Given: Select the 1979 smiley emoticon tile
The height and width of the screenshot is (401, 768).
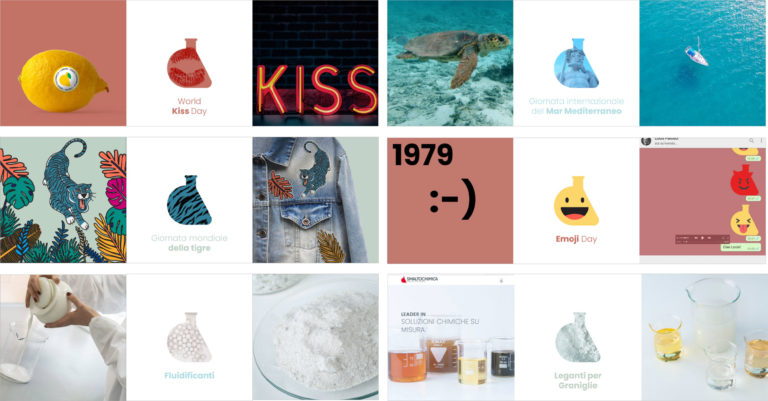Looking at the screenshot, I should tap(450, 200).
